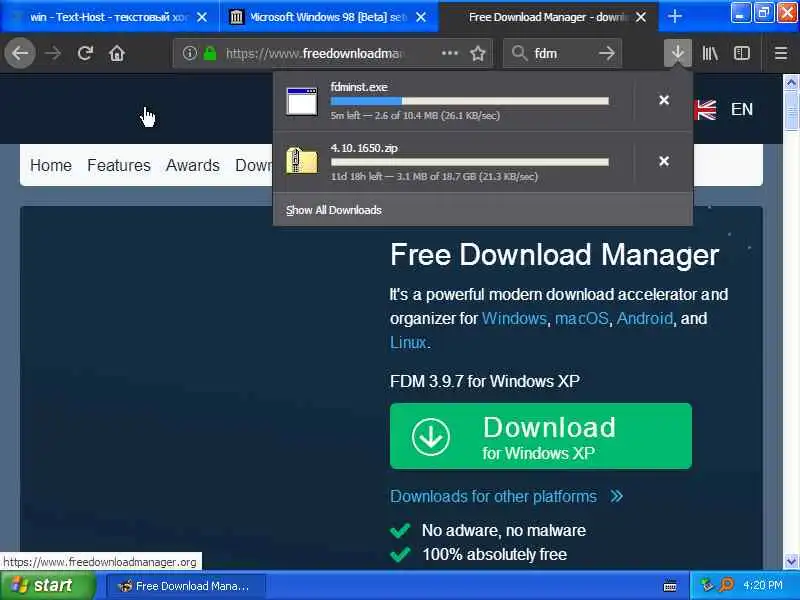This screenshot has height=600, width=800.
Task: Follow the macOS platform link
Action: 582,318
